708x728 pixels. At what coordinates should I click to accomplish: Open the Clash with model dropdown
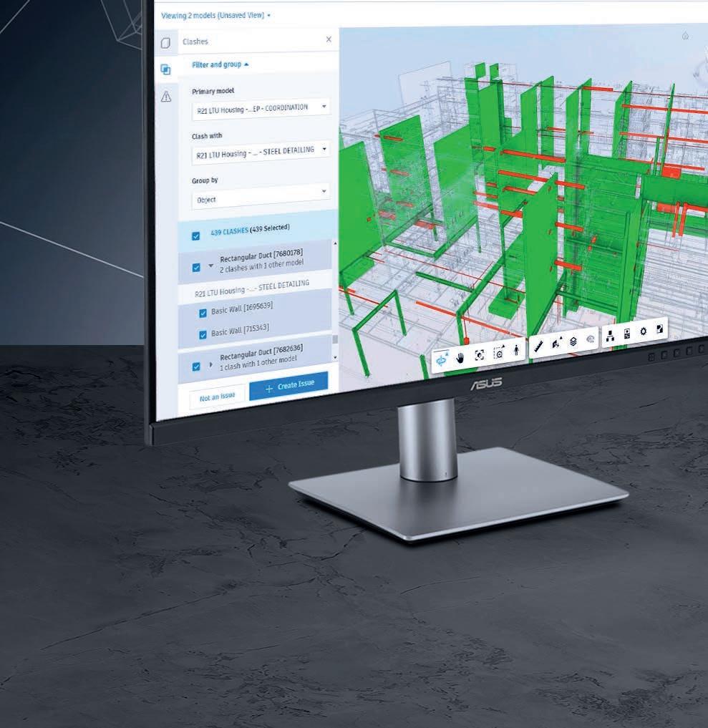click(261, 152)
